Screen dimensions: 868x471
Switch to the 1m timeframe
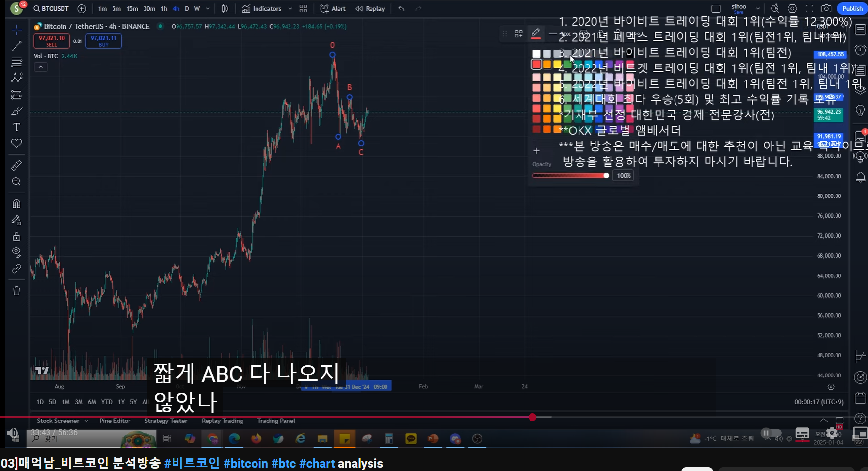coord(102,8)
